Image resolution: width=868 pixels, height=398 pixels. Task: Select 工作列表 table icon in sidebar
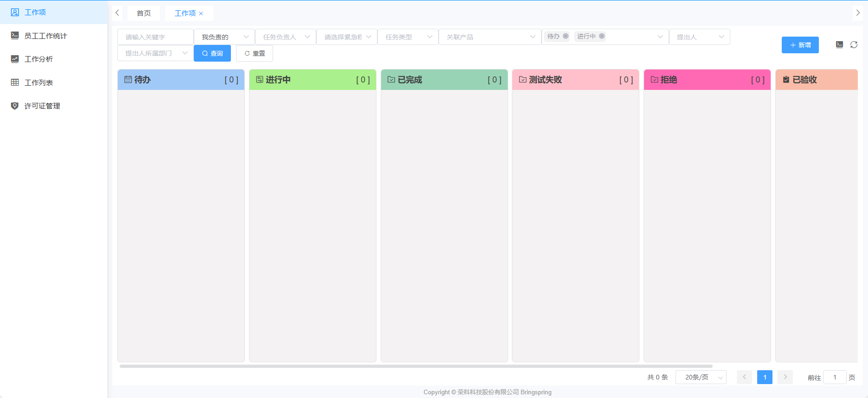[15, 82]
